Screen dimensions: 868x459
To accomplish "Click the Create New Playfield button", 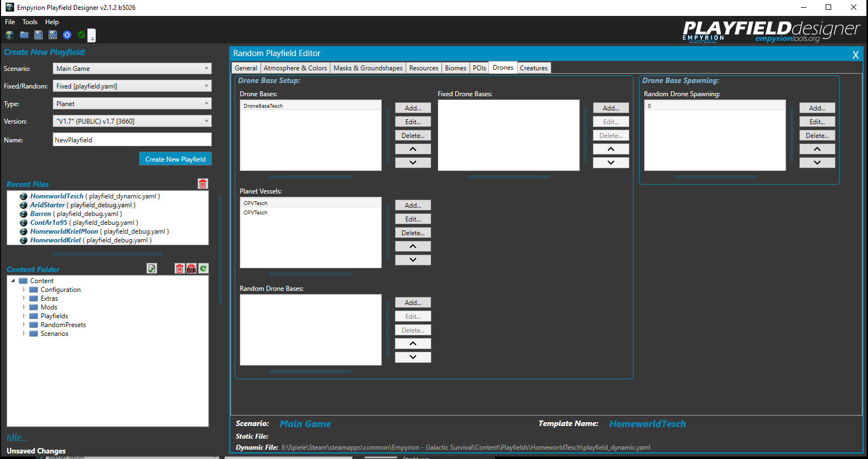I will point(175,159).
